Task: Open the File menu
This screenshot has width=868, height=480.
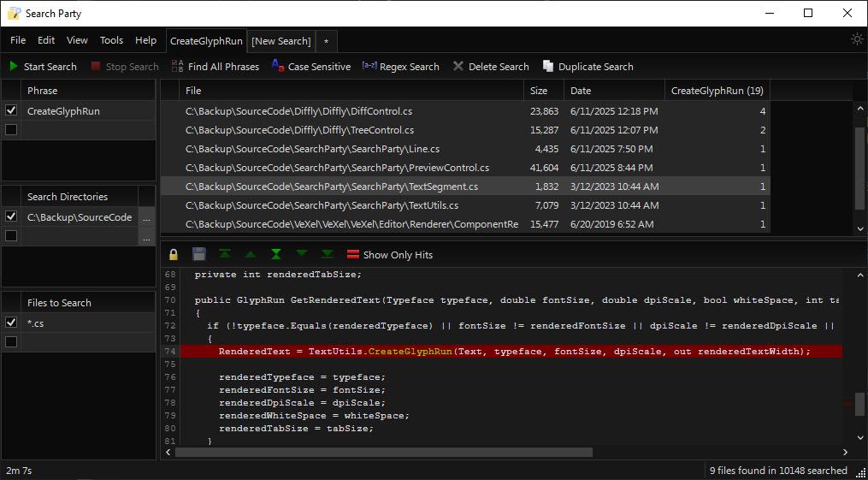Action: click(18, 40)
